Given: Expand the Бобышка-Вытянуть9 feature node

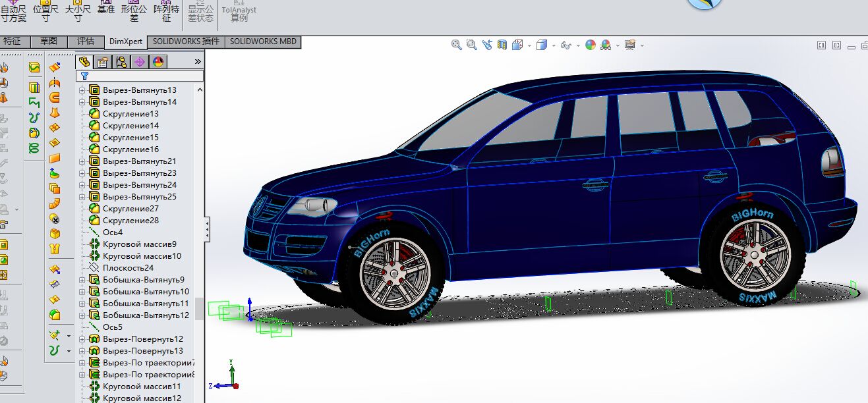Looking at the screenshot, I should click(82, 280).
